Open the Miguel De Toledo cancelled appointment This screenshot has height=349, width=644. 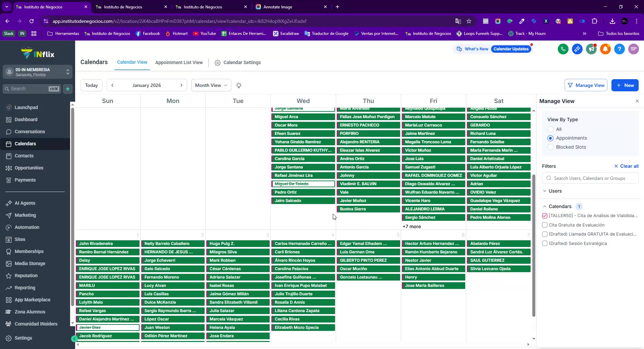pos(303,184)
